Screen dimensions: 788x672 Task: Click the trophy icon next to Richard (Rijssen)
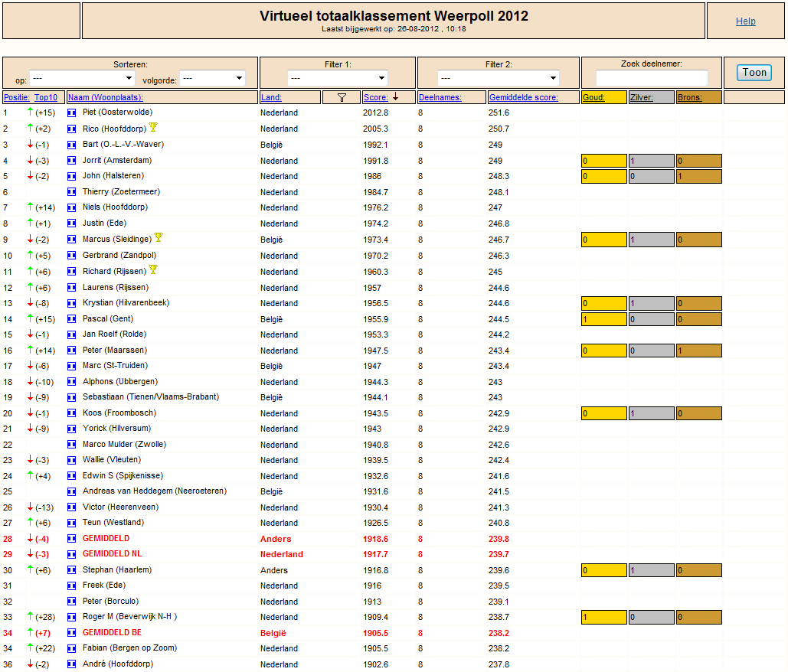pyautogui.click(x=153, y=269)
